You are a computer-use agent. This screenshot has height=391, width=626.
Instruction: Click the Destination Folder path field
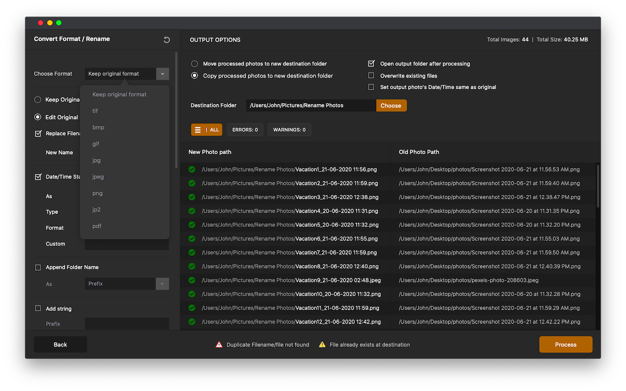311,105
